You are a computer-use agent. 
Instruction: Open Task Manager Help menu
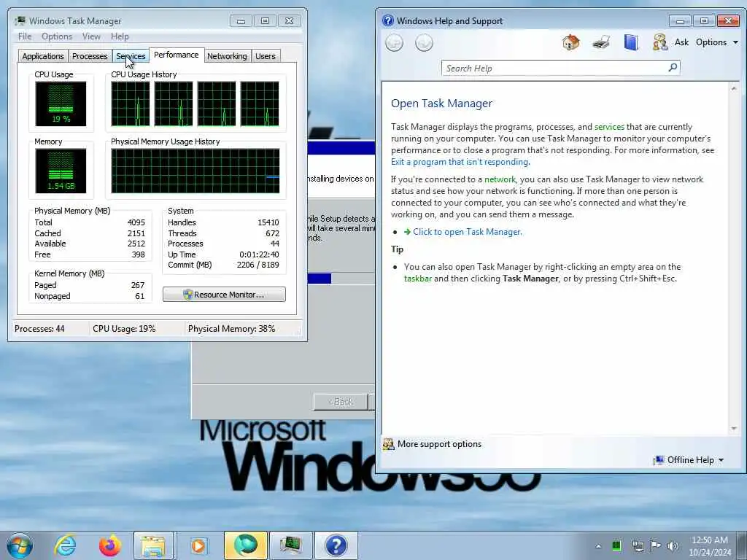tap(120, 36)
